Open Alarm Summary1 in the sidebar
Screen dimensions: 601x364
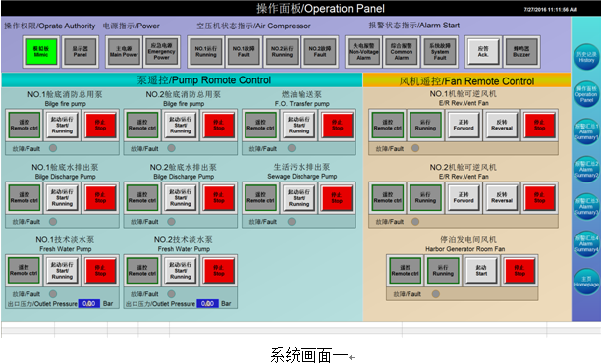tap(586, 131)
